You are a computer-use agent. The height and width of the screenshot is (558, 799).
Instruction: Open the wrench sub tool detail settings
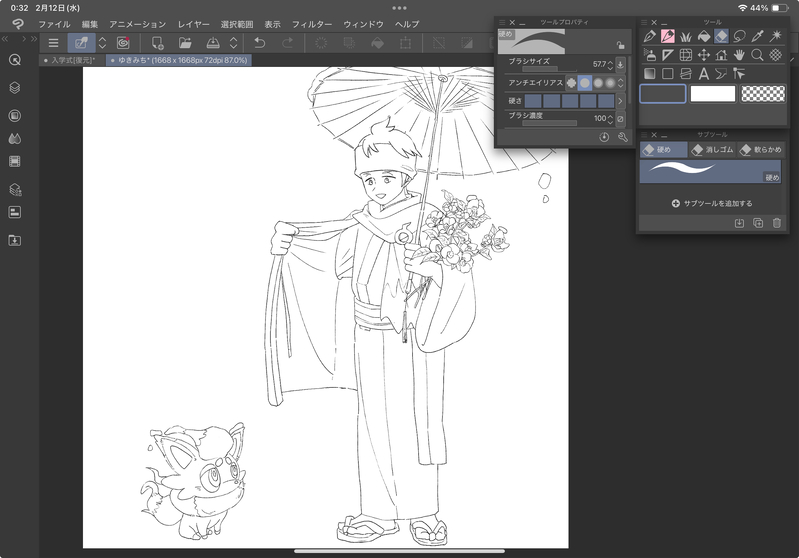tap(622, 137)
